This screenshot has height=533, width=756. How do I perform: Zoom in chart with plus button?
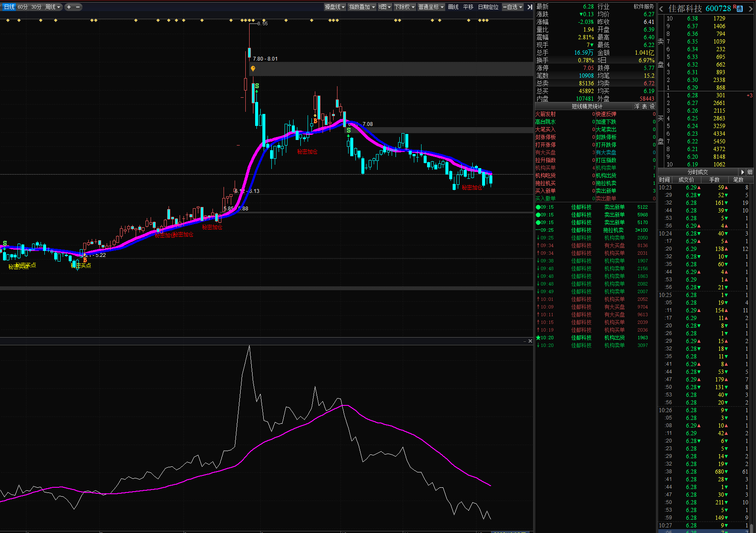tap(69, 7)
